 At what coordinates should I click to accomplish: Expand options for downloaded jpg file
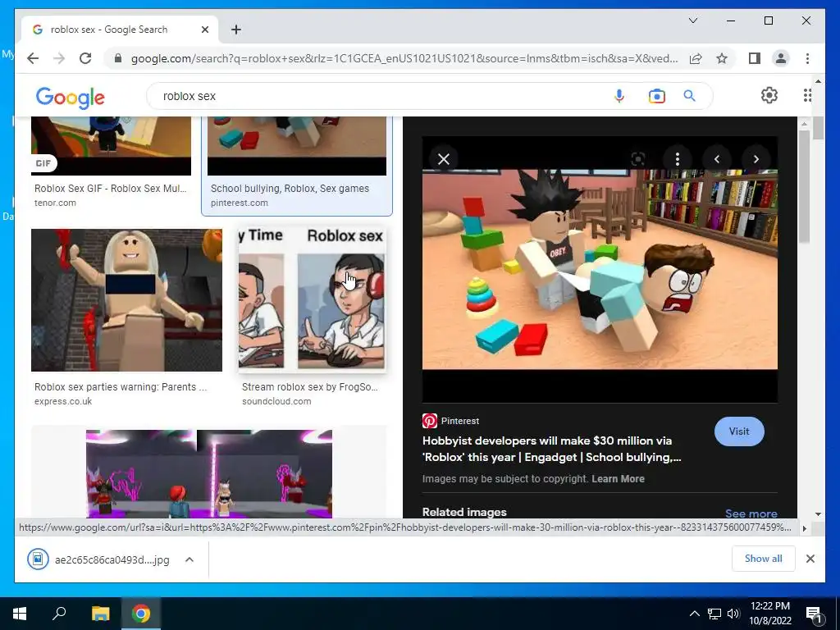coord(189,559)
